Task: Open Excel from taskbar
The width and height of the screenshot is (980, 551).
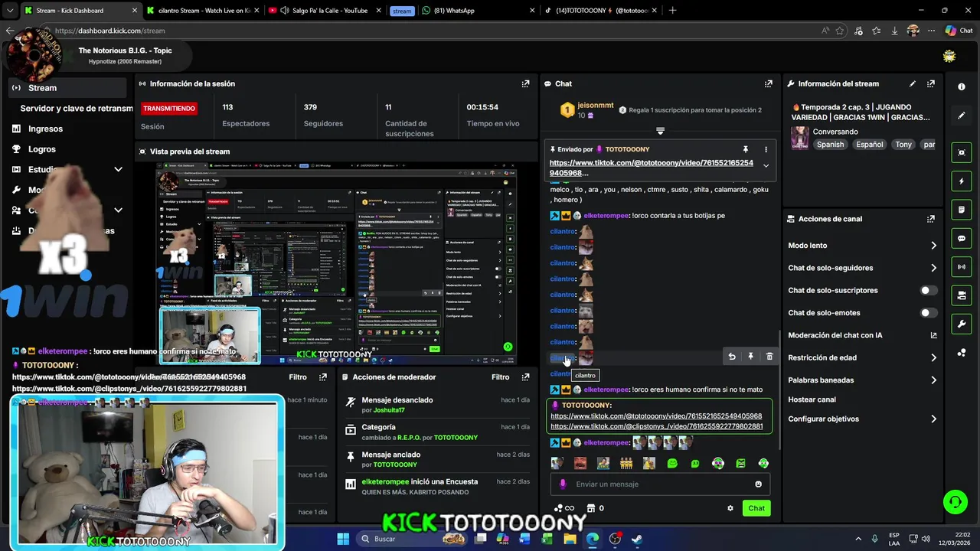Action: [x=547, y=539]
